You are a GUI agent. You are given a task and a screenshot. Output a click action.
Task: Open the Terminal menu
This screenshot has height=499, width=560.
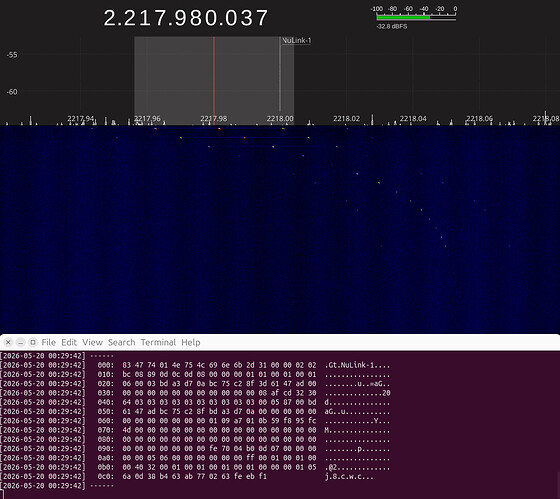point(158,342)
